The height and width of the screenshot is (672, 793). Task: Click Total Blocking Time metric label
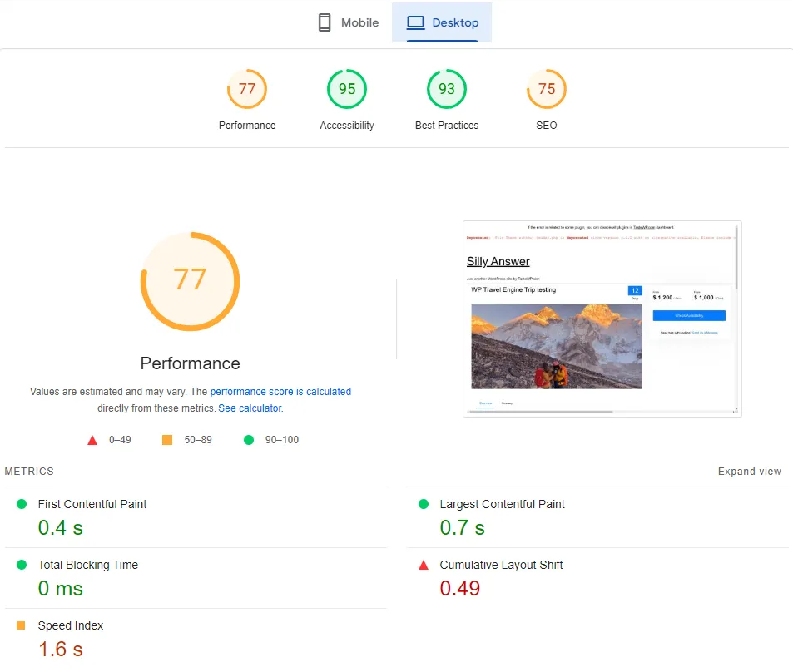(x=88, y=565)
